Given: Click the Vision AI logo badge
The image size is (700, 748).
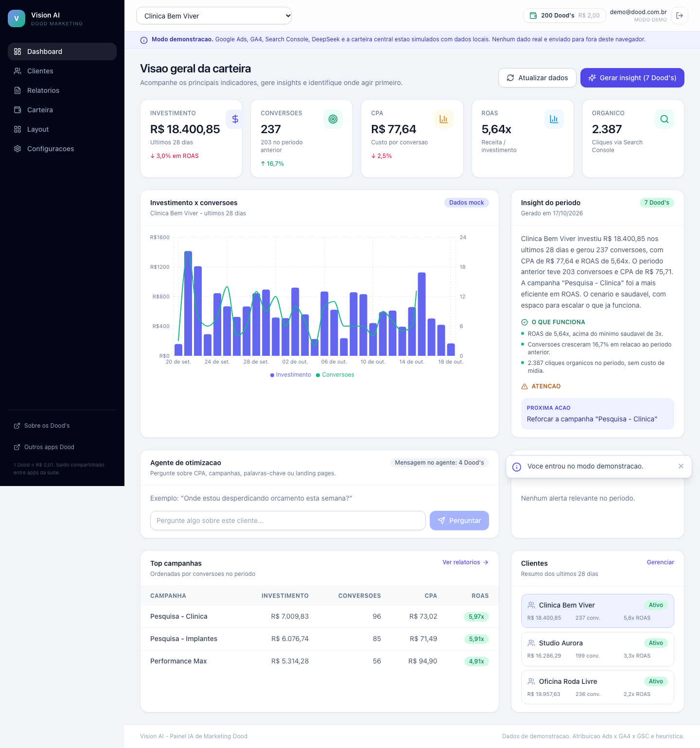Looking at the screenshot, I should coord(17,18).
